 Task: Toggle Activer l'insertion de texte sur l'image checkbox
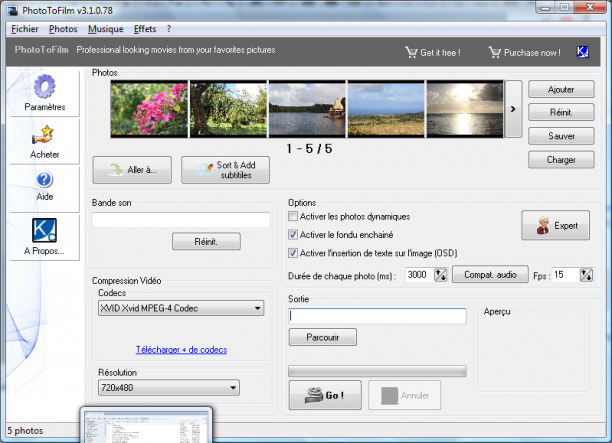pyautogui.click(x=293, y=253)
